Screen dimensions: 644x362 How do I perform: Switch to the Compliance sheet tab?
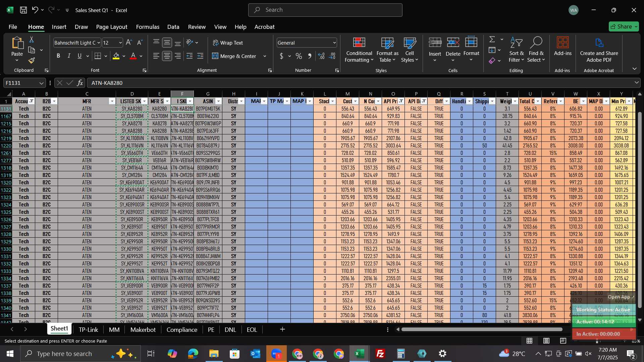click(x=182, y=330)
